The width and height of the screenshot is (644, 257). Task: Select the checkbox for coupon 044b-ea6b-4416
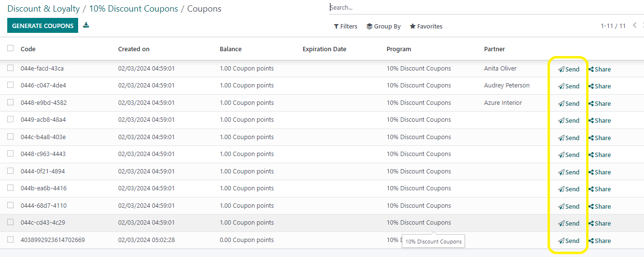point(10,188)
